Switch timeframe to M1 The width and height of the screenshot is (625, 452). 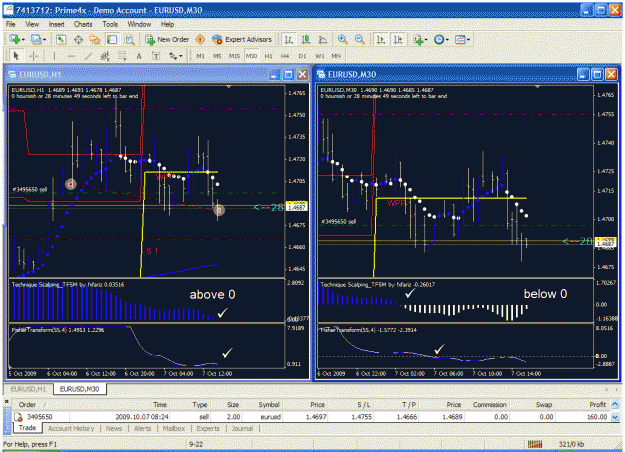200,56
